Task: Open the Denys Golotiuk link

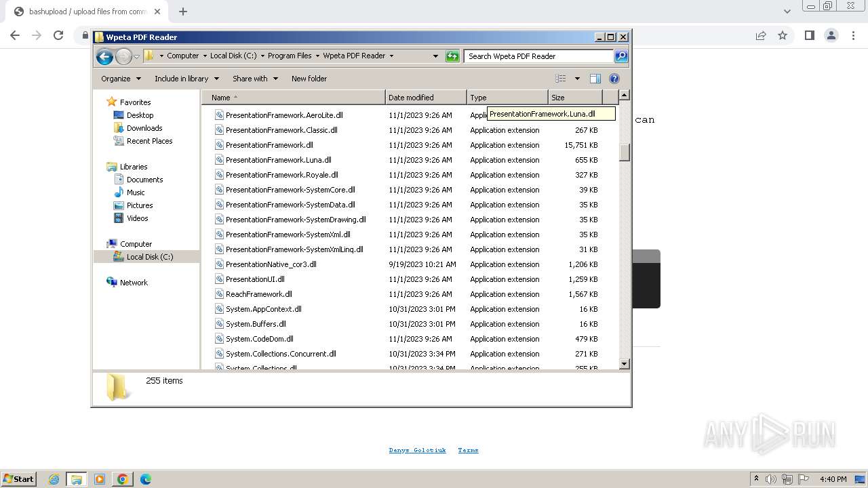Action: coord(418,450)
